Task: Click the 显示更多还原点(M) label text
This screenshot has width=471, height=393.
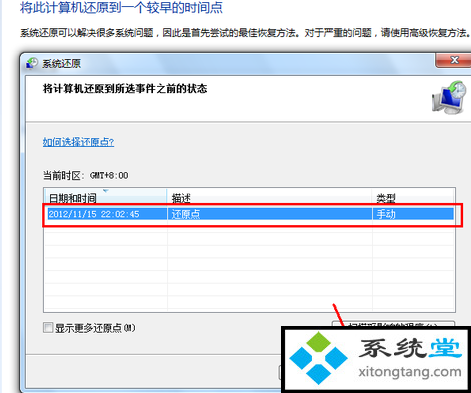Action: coord(95,328)
